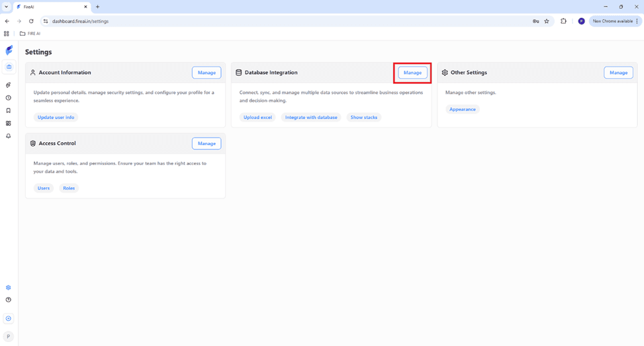Click the blue settings icon in sidebar
Screen dimensions: 644x346
coord(9,288)
